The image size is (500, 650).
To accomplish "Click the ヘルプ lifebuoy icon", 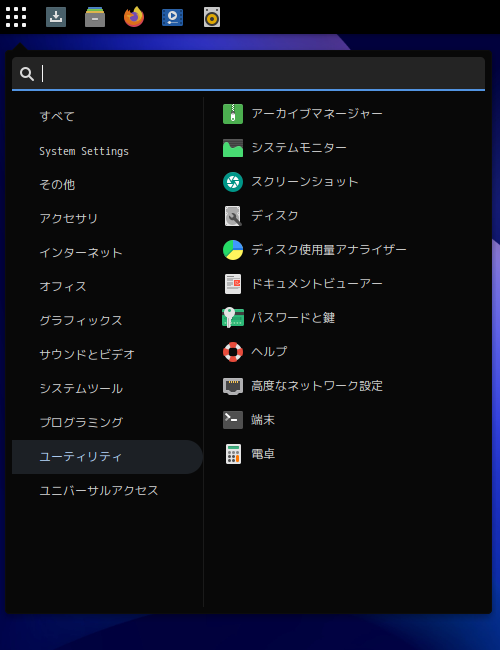I will click(x=233, y=352).
